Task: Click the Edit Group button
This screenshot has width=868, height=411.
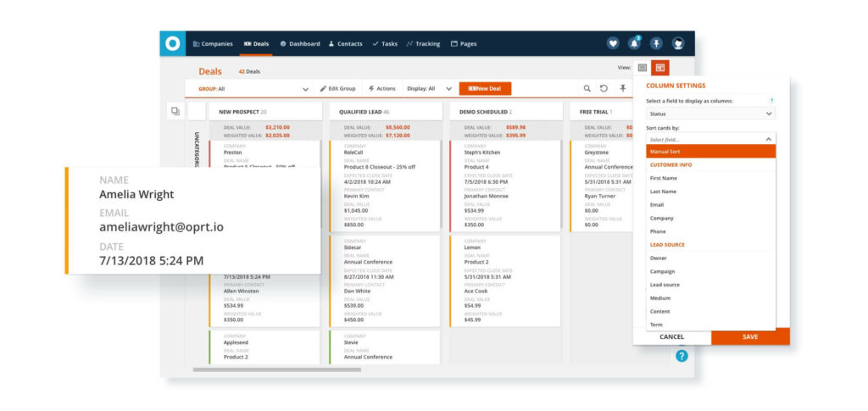Action: pos(337,88)
